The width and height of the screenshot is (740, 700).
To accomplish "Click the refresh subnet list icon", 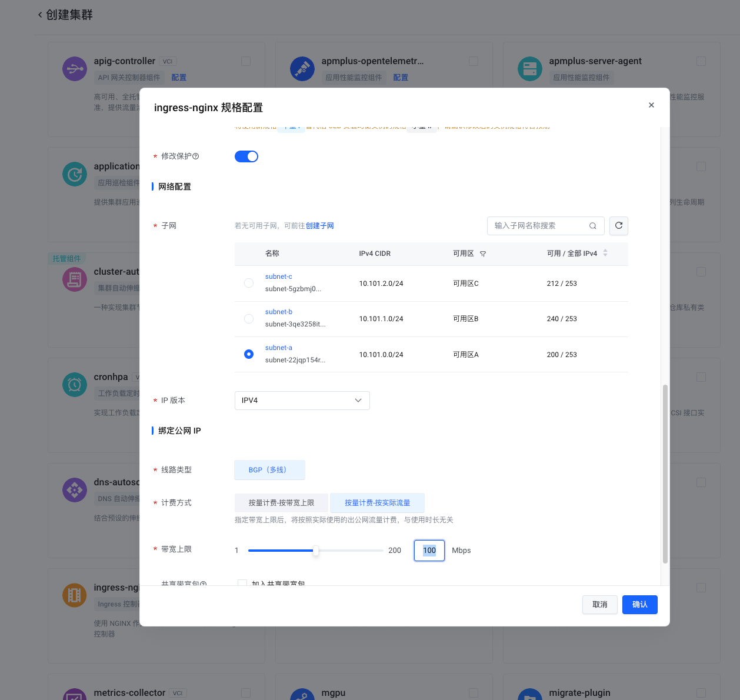I will click(x=618, y=226).
